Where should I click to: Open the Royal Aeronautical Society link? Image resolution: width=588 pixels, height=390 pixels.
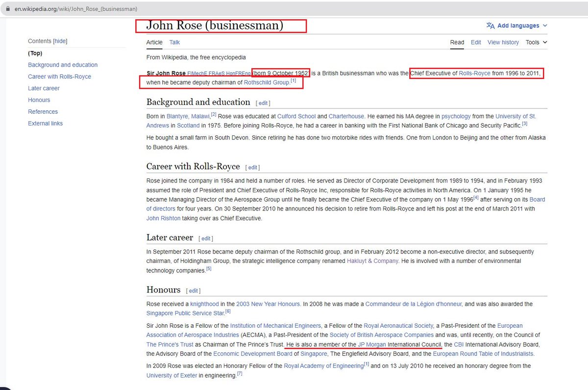click(x=398, y=325)
